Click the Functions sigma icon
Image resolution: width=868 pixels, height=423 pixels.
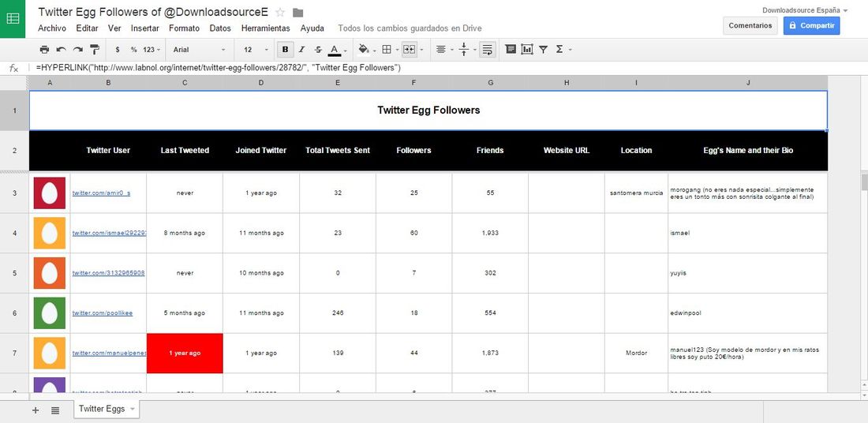[559, 50]
